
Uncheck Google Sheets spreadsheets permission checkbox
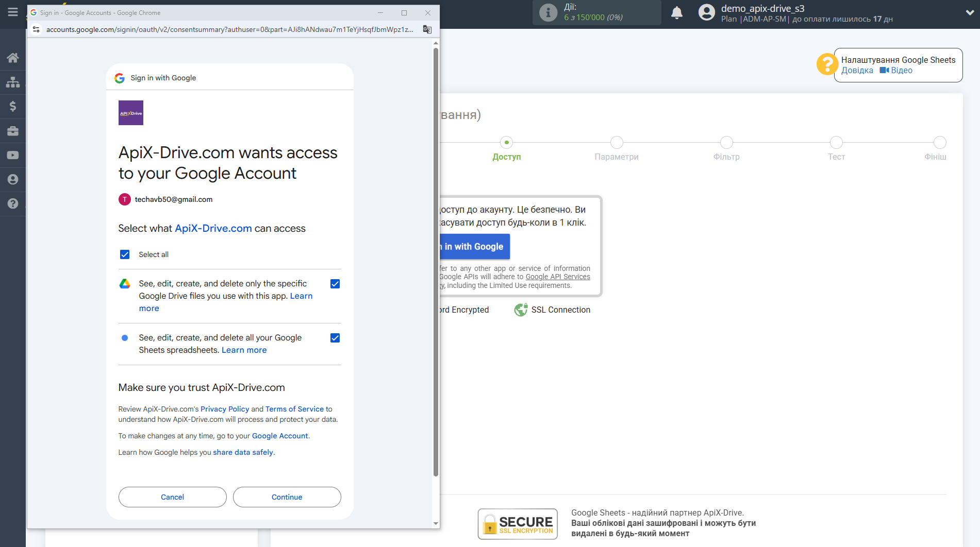(335, 338)
